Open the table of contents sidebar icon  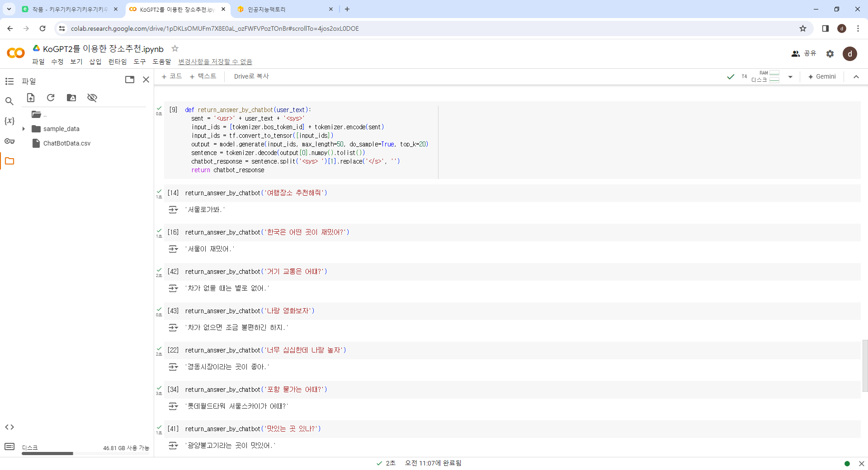[9, 81]
